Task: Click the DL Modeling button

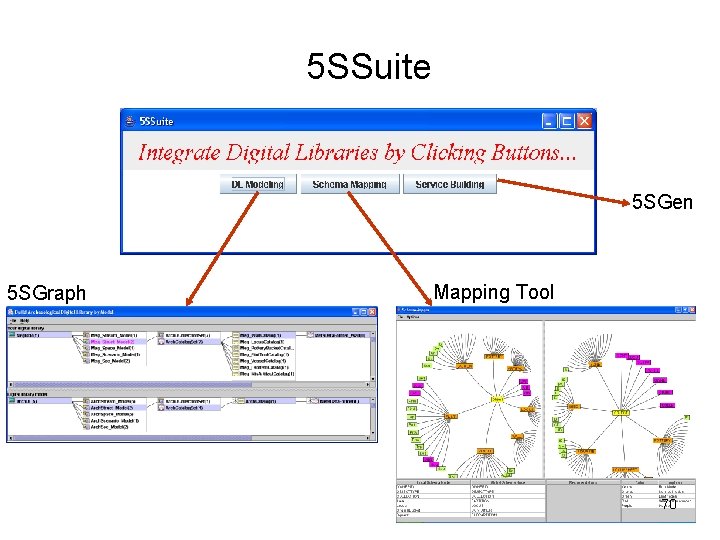Action: click(258, 184)
